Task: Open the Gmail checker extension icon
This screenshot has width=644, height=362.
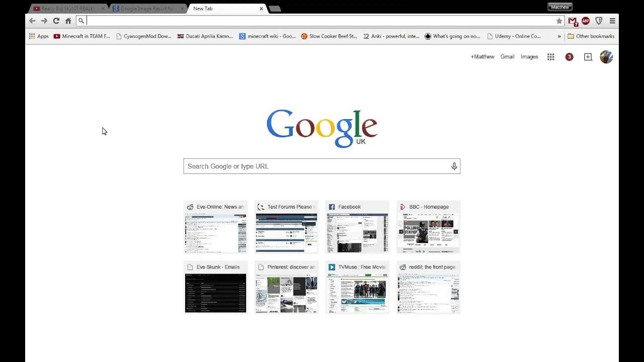Action: (x=573, y=21)
